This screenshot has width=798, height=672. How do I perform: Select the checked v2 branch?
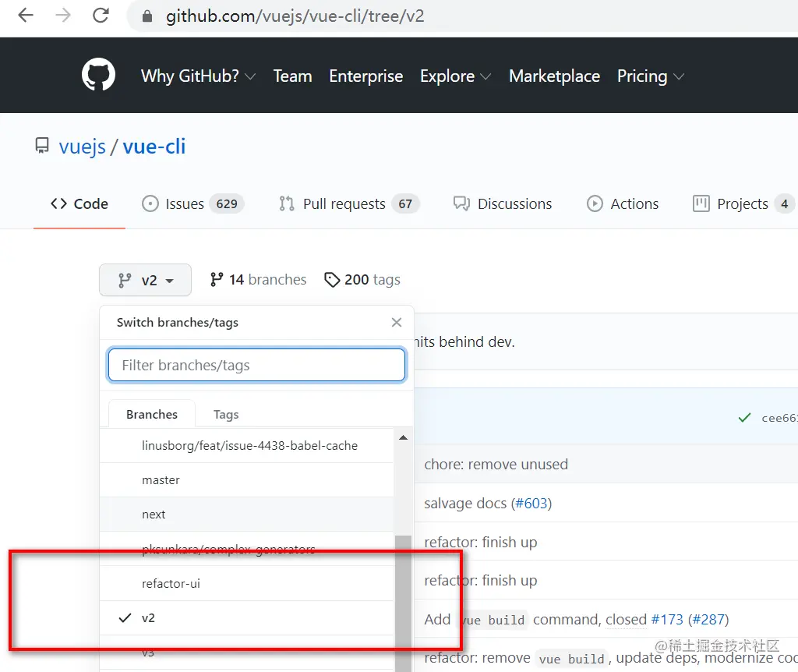coord(247,618)
